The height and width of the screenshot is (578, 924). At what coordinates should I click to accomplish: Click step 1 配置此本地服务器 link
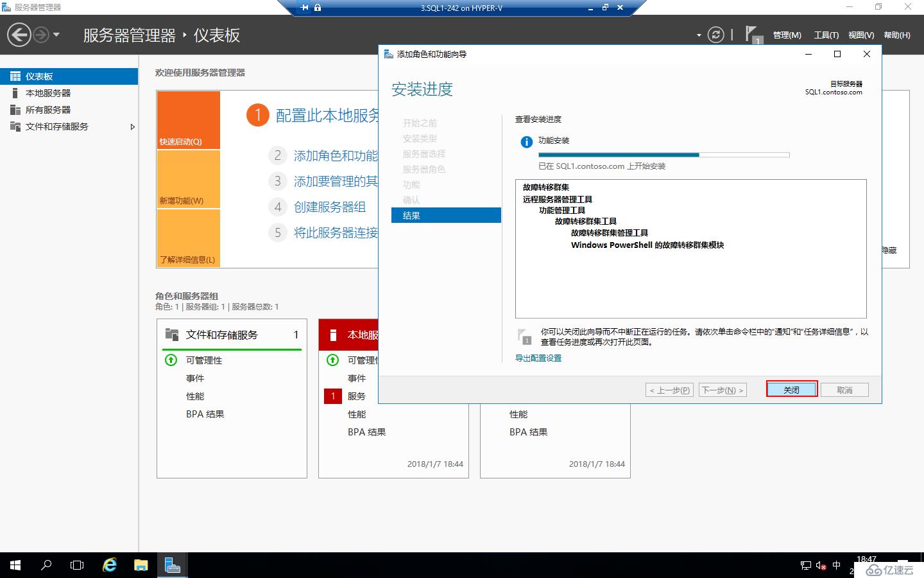327,116
